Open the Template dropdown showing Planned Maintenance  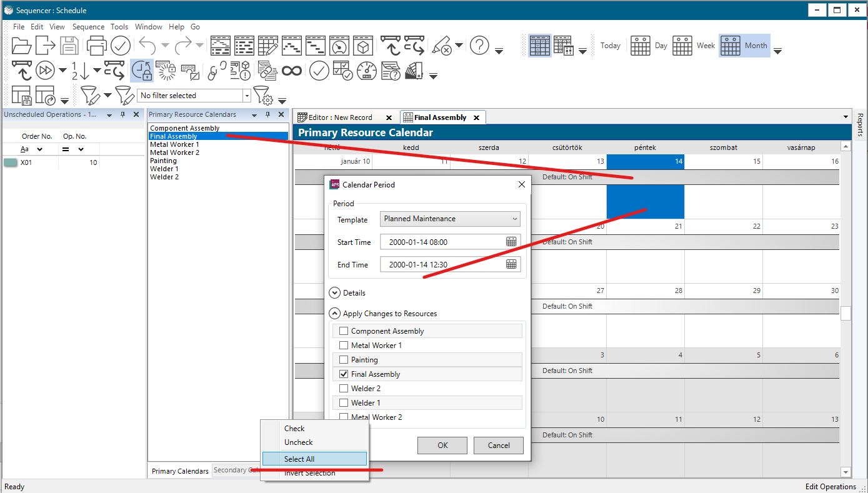coord(450,219)
